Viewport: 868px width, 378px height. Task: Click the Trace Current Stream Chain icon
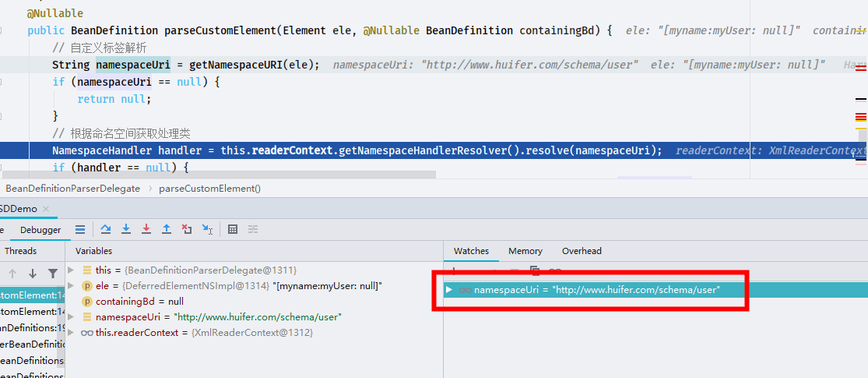pos(253,229)
